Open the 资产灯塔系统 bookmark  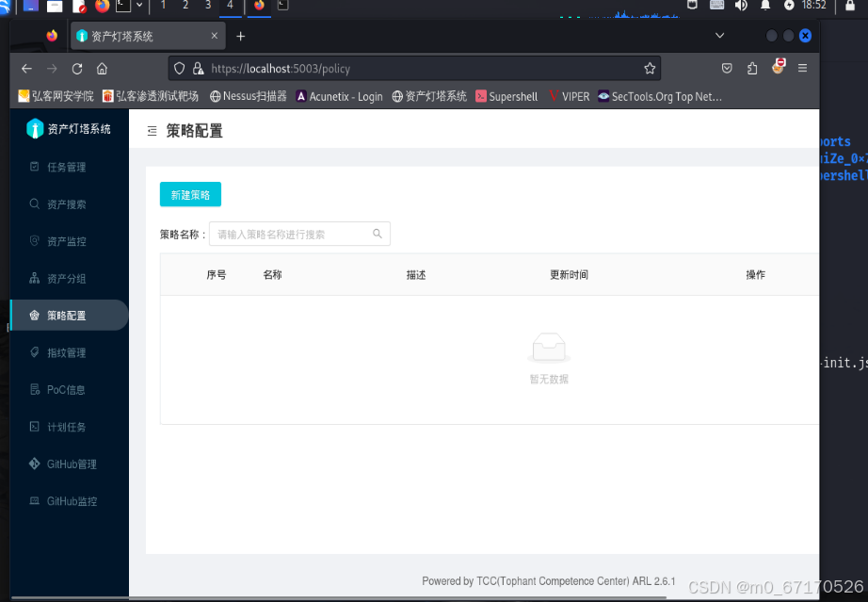[x=429, y=96]
